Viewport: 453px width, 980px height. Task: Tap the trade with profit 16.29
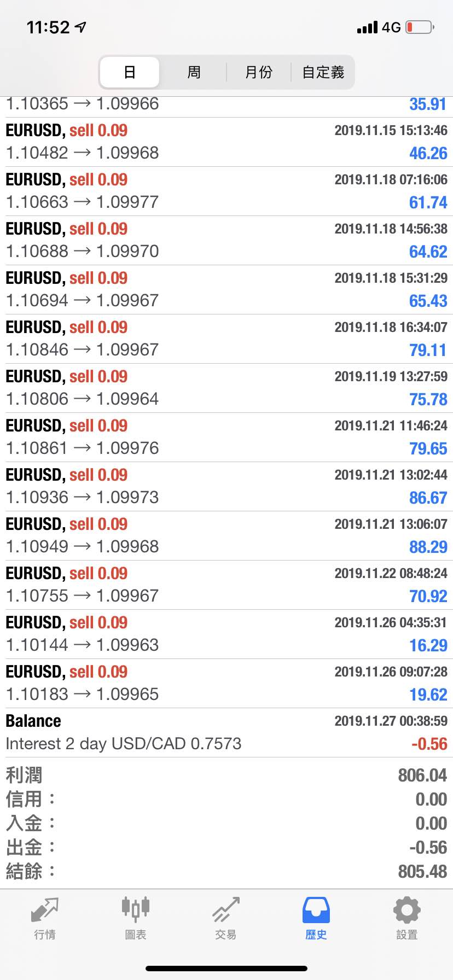(x=226, y=634)
